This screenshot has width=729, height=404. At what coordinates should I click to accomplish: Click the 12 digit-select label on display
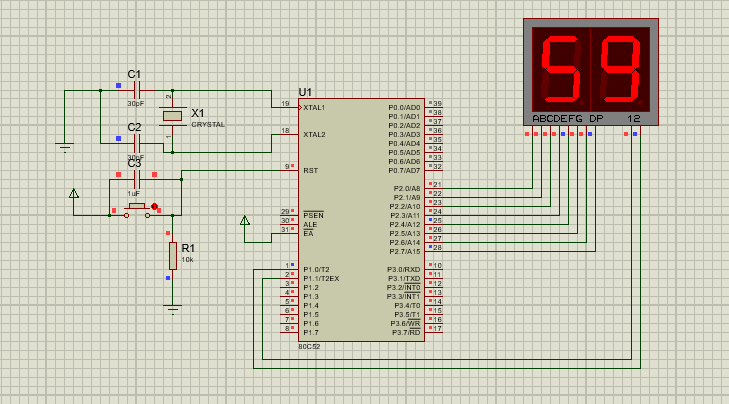coord(634,119)
